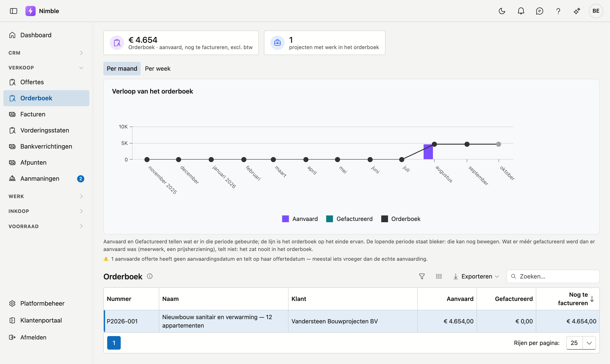Open the chat messages icon
The height and width of the screenshot is (364, 610).
tap(539, 11)
